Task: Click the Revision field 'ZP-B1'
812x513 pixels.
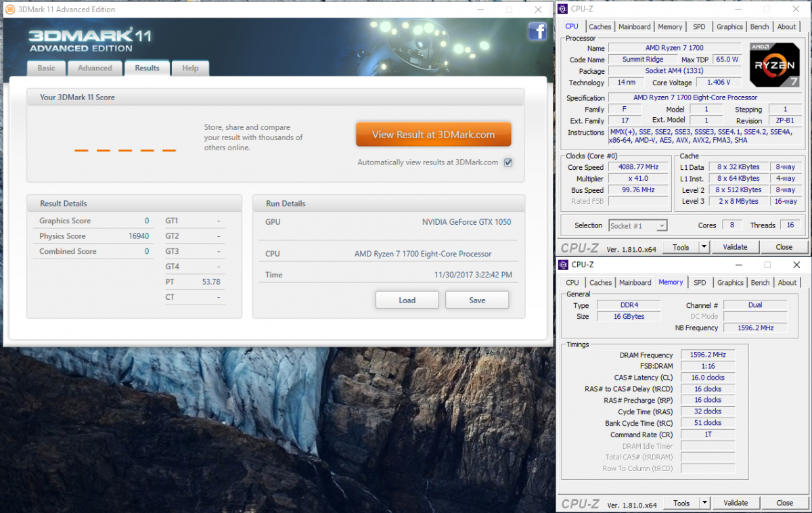Action: [785, 120]
